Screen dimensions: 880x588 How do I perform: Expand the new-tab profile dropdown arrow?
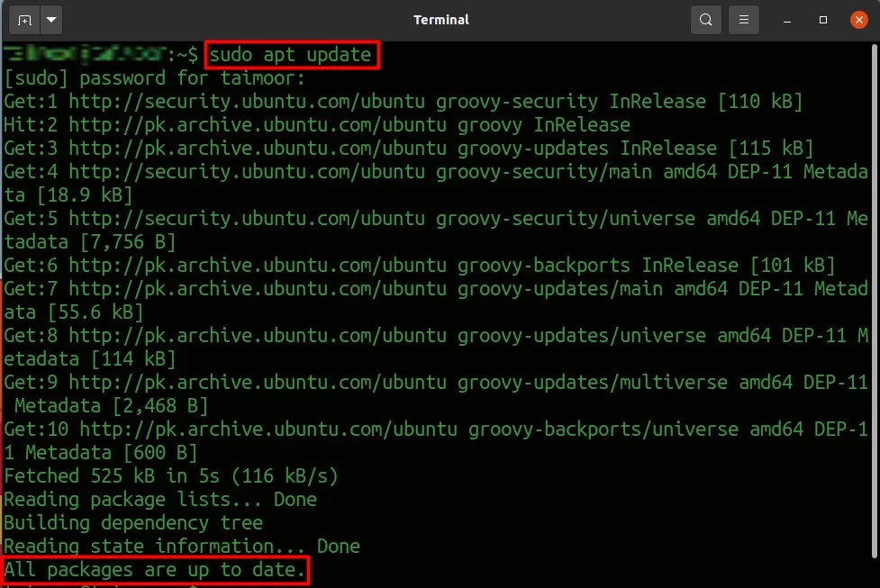[50, 19]
